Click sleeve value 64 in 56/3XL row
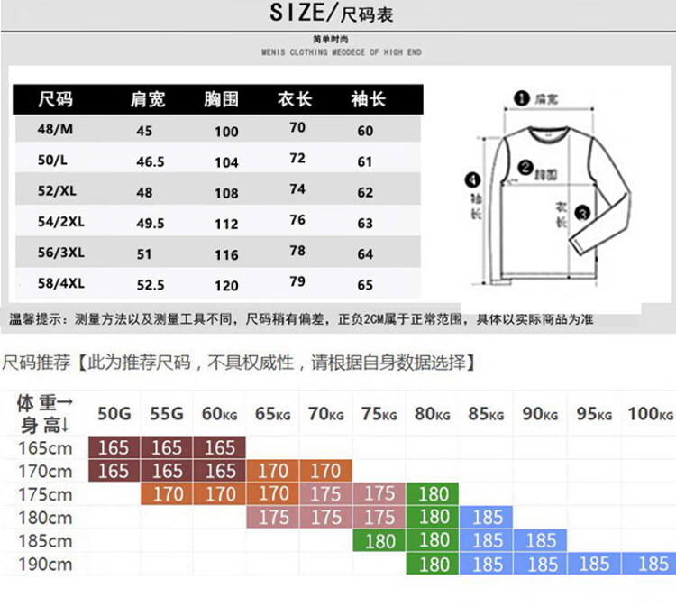This screenshot has width=676, height=616. (x=365, y=254)
